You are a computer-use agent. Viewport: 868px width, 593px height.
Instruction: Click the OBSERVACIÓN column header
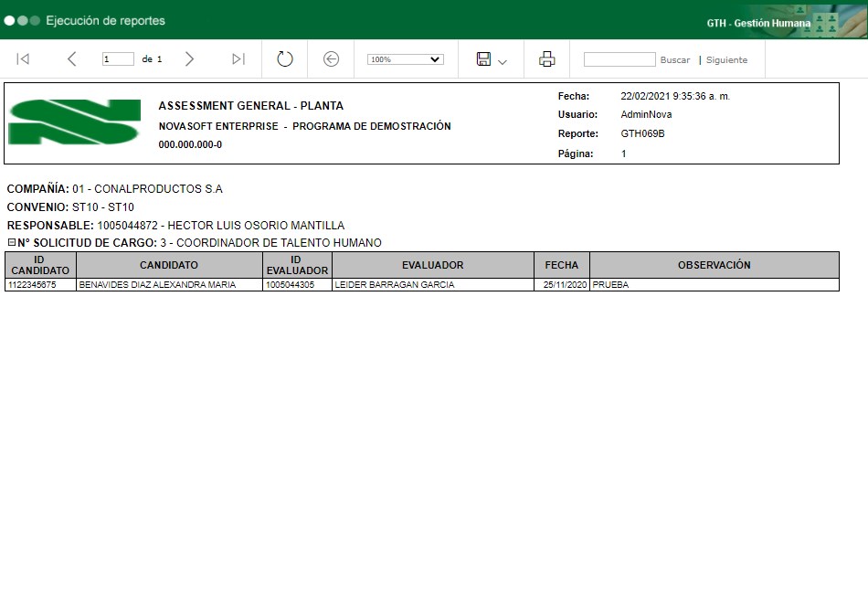[x=714, y=265]
